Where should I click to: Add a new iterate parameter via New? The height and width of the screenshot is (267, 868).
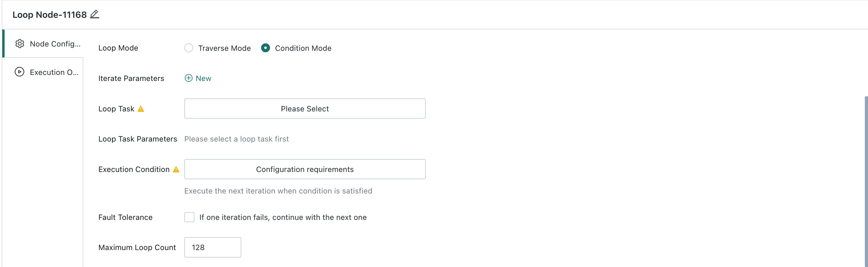pyautogui.click(x=198, y=78)
